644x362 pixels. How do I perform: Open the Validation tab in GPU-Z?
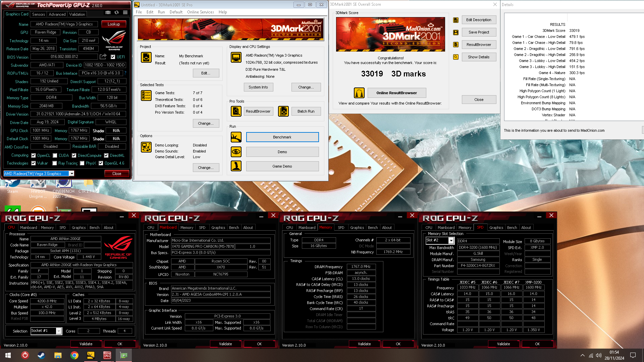77,14
